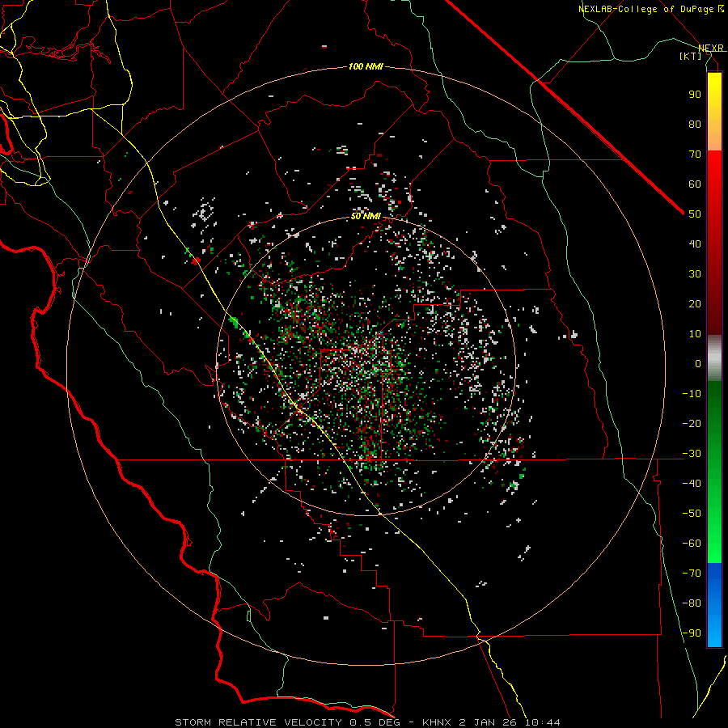The height and width of the screenshot is (728, 728).
Task: Click the 10 value on velocity scale
Action: point(695,334)
